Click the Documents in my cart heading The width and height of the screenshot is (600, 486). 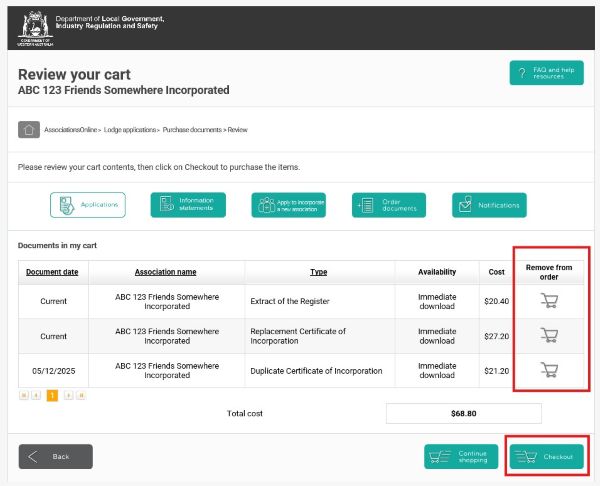point(57,246)
